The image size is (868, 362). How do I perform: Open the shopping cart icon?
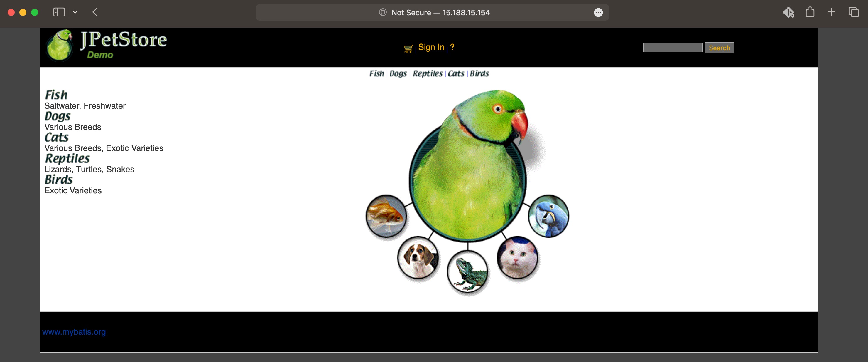(x=408, y=48)
